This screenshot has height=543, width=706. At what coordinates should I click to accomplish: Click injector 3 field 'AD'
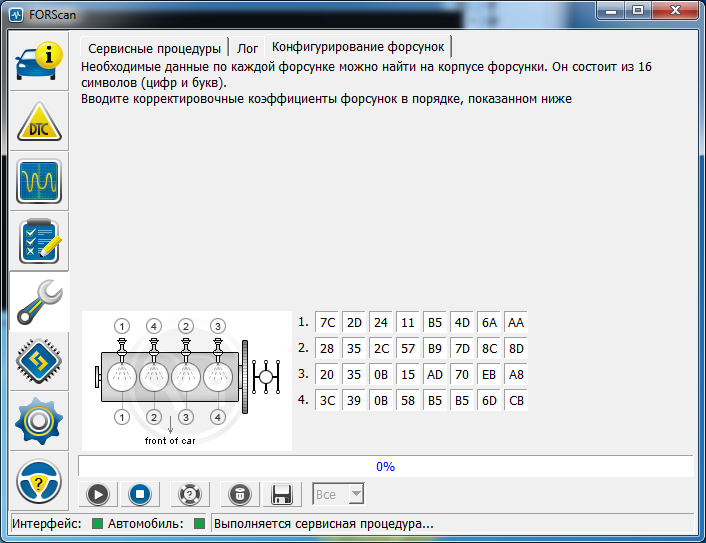click(x=435, y=375)
